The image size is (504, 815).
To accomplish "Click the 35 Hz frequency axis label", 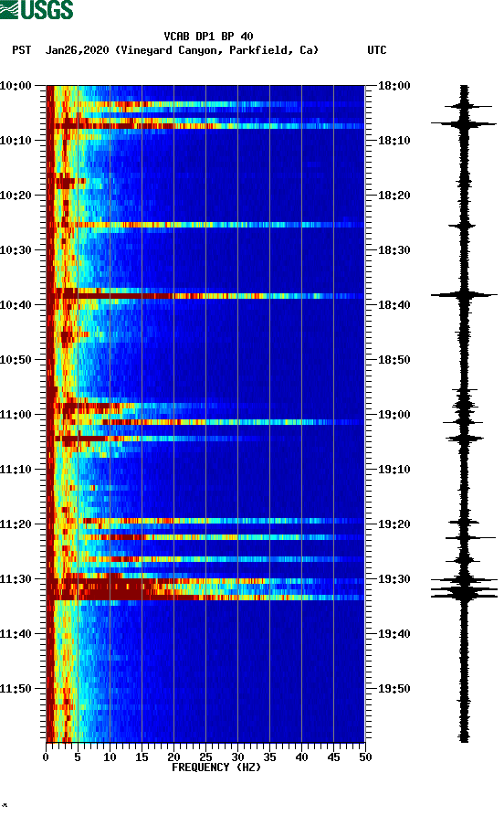I will (x=269, y=757).
